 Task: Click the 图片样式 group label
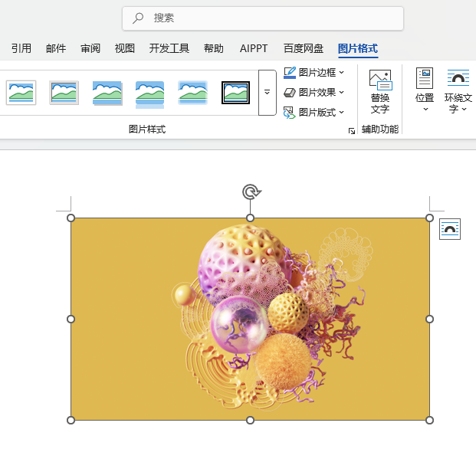(x=147, y=129)
